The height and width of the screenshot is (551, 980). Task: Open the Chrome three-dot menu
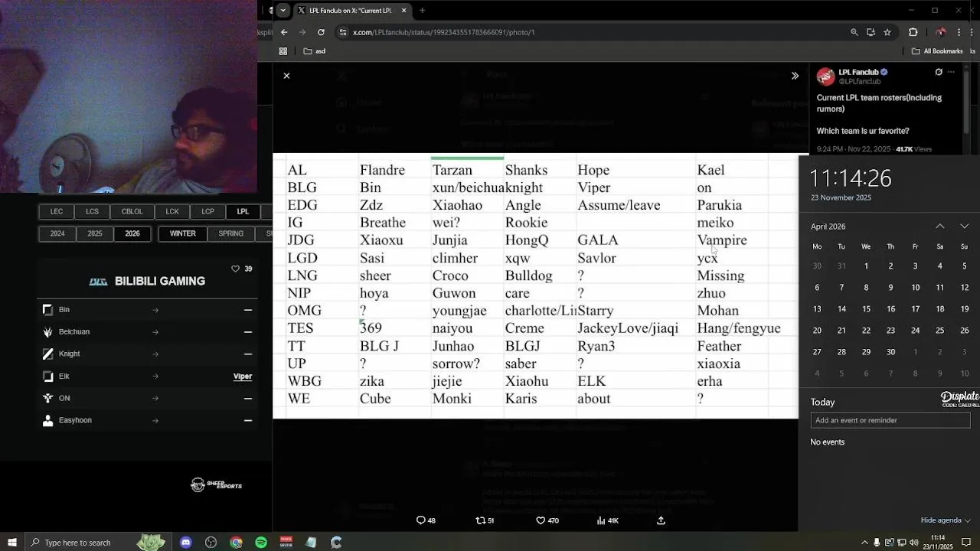tap(959, 32)
